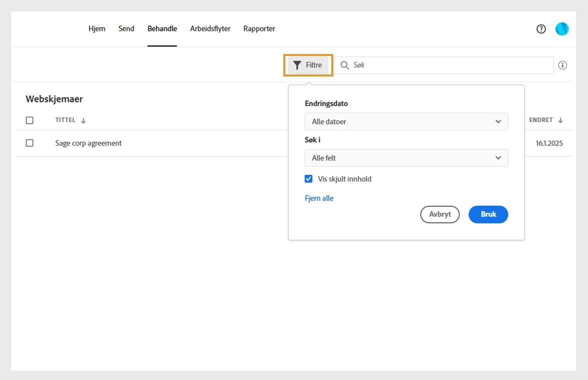Click the Fjern alle link

319,198
